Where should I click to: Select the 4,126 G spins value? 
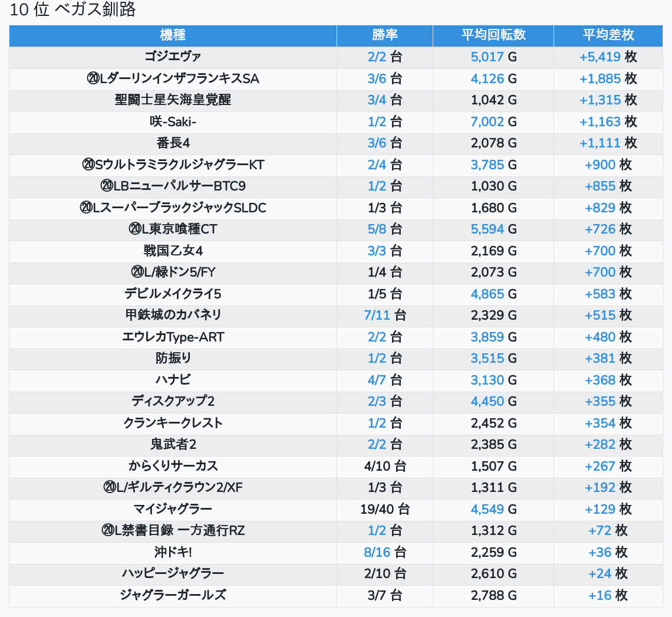coord(493,79)
